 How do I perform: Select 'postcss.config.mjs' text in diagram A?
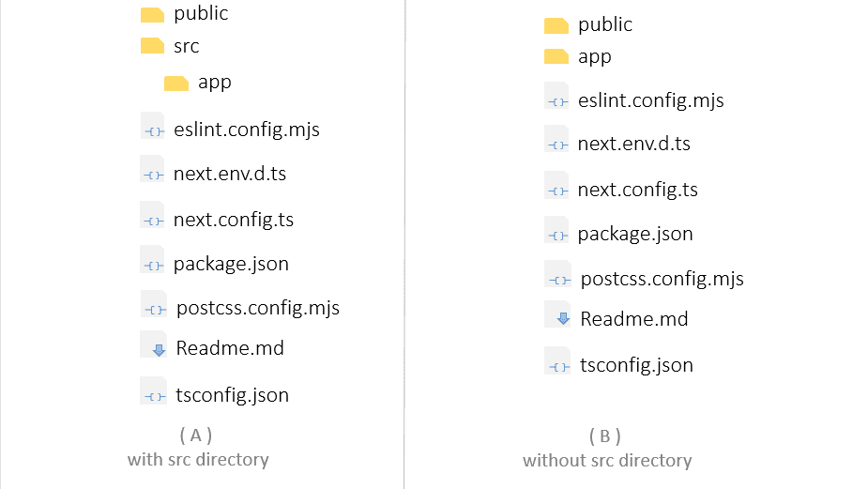click(258, 308)
